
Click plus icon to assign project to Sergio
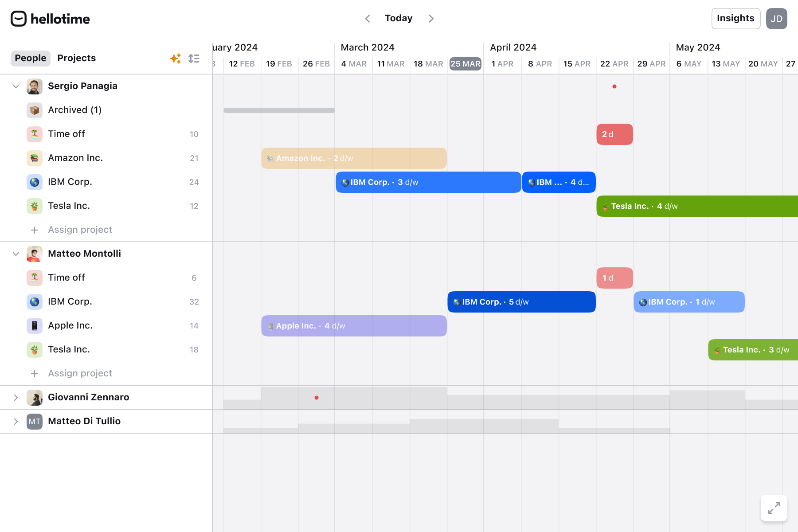[35, 230]
